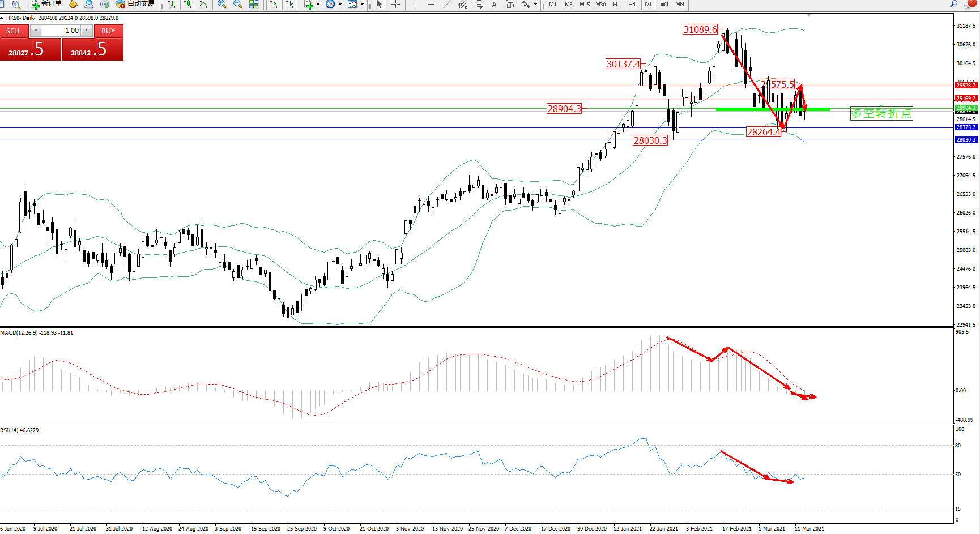Click the 1.00 lot volume field
Viewport: 980px width, 534px height.
click(61, 31)
